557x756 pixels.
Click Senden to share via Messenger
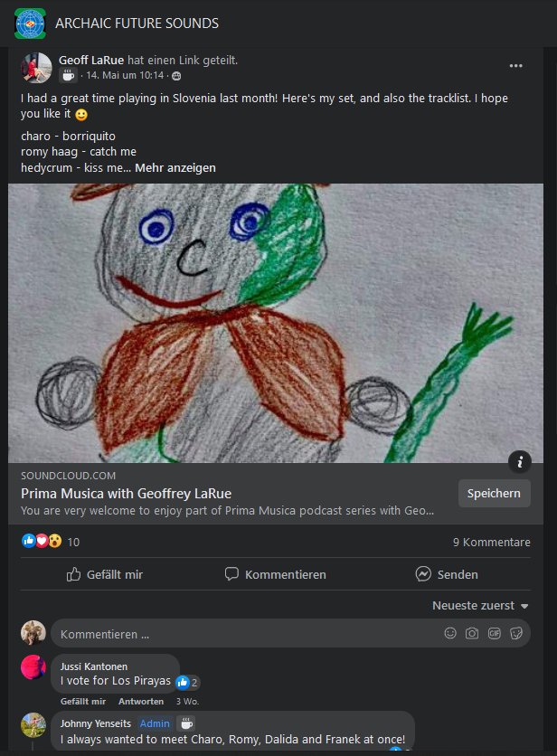click(x=447, y=574)
